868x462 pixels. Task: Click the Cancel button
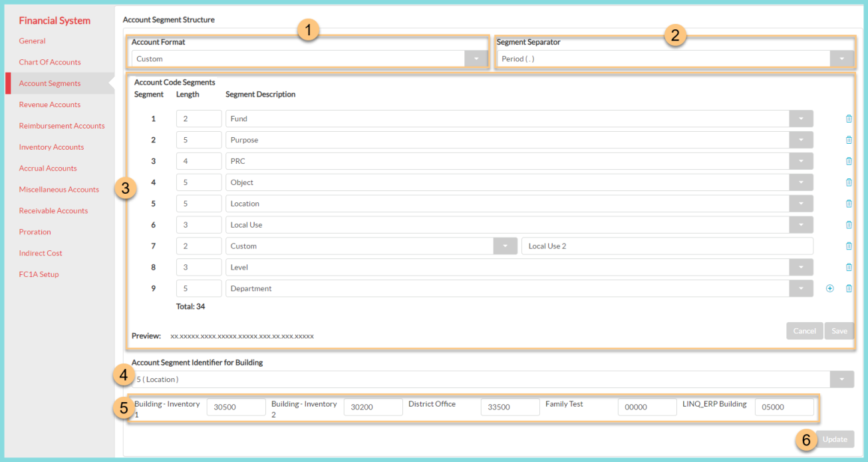coord(804,331)
